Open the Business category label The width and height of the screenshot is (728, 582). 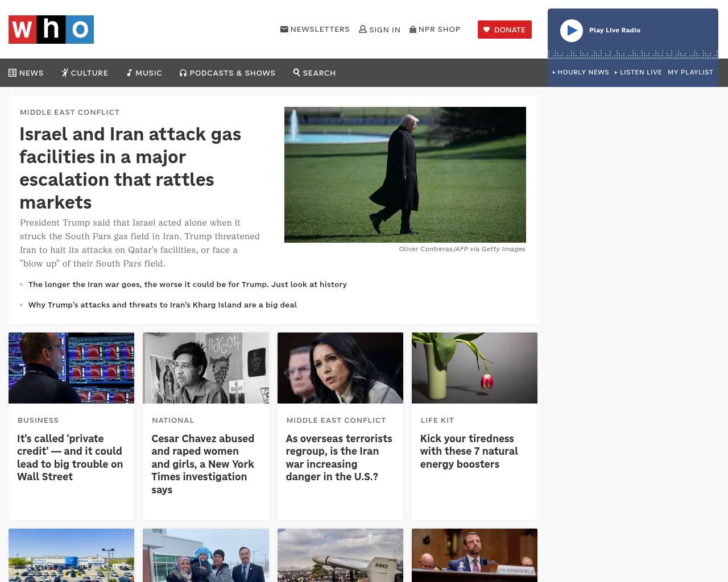click(x=38, y=420)
